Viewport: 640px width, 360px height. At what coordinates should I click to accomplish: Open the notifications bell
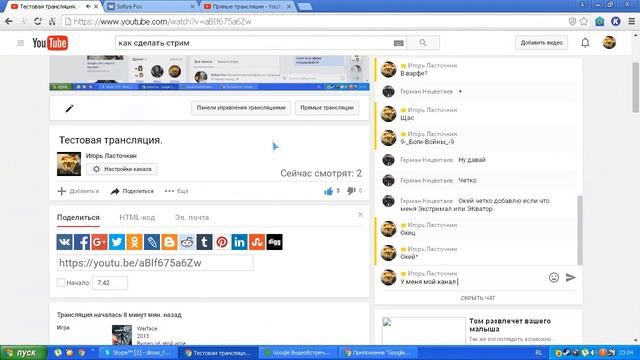click(585, 43)
